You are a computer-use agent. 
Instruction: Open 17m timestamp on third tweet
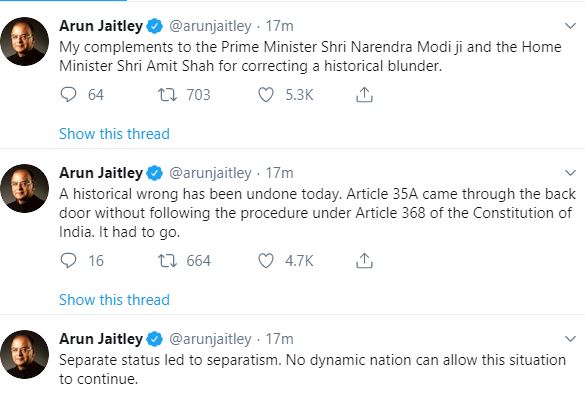279,339
